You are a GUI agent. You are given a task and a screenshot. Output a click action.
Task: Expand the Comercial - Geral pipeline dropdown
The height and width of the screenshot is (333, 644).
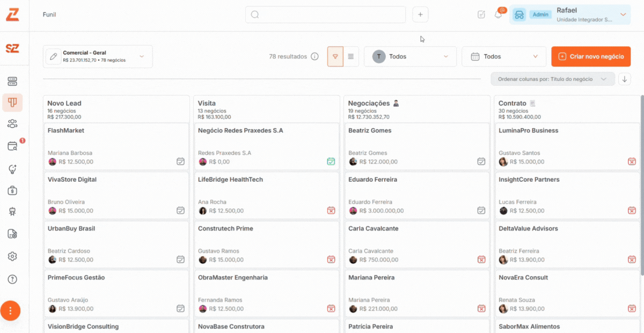tap(142, 56)
